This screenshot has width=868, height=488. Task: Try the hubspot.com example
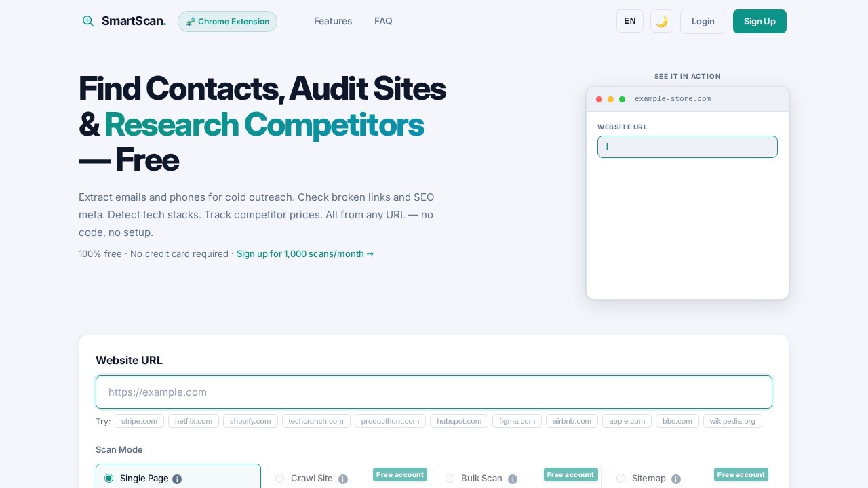tap(459, 421)
